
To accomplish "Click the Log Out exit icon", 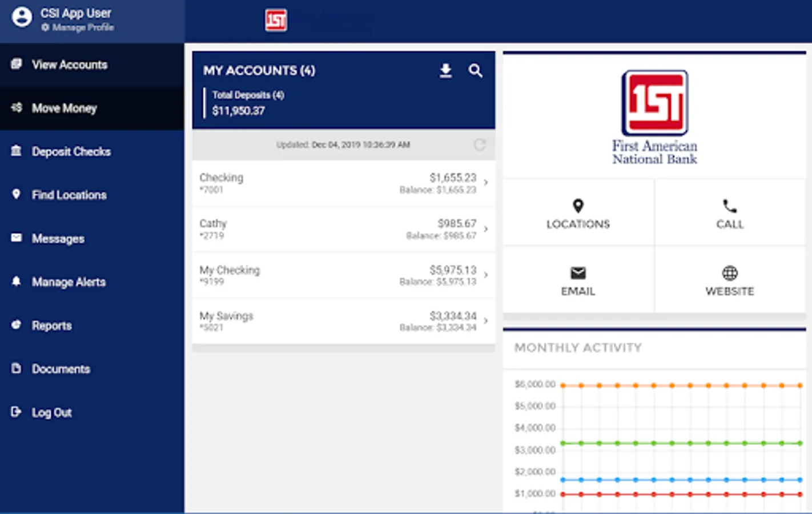I will 17,411.
